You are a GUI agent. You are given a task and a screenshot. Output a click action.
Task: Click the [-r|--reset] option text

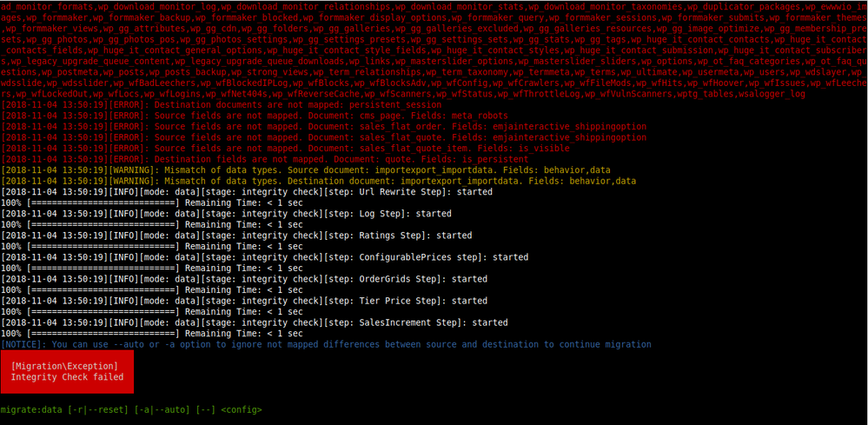(98, 410)
